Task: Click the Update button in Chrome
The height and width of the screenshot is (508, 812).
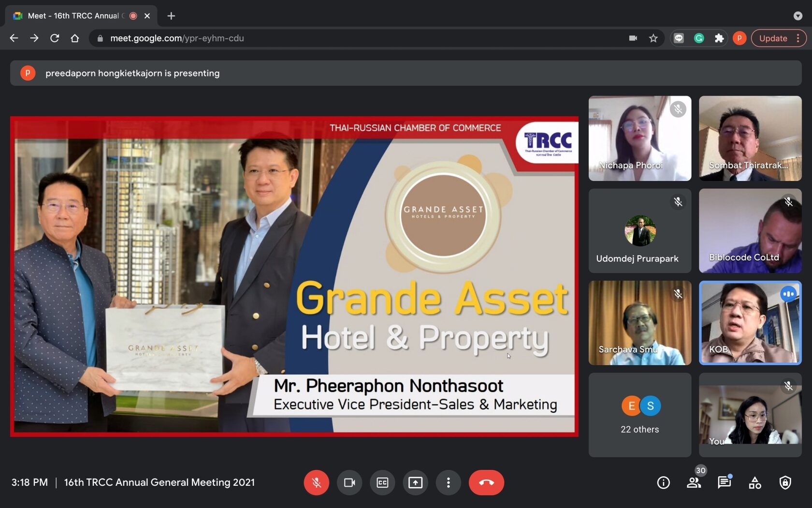Action: (773, 38)
